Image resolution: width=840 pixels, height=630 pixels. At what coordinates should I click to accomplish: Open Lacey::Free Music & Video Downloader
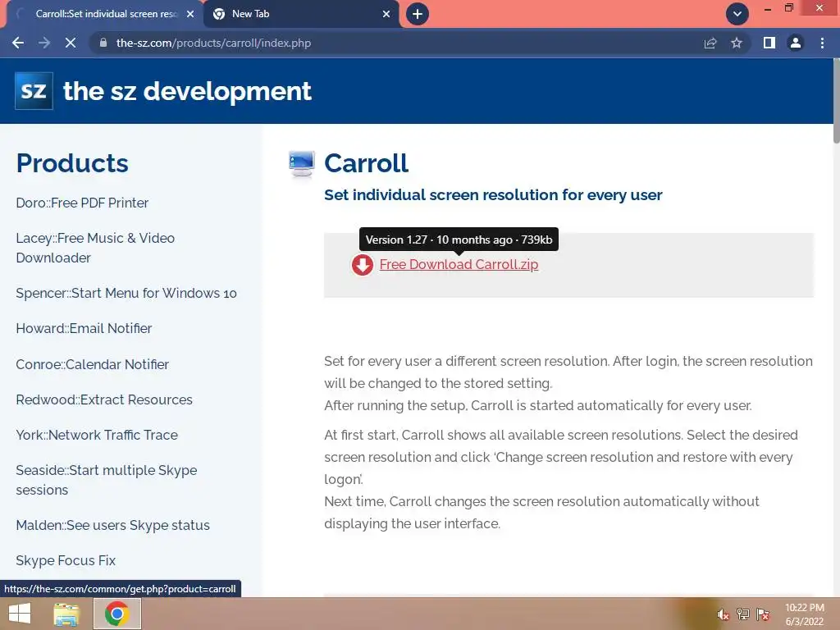tap(95, 248)
